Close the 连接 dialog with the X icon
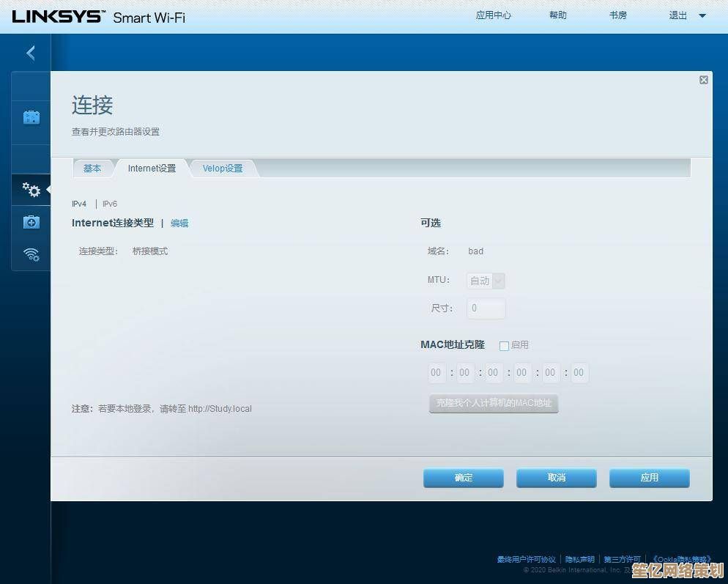Image resolution: width=728 pixels, height=584 pixels. [703, 80]
